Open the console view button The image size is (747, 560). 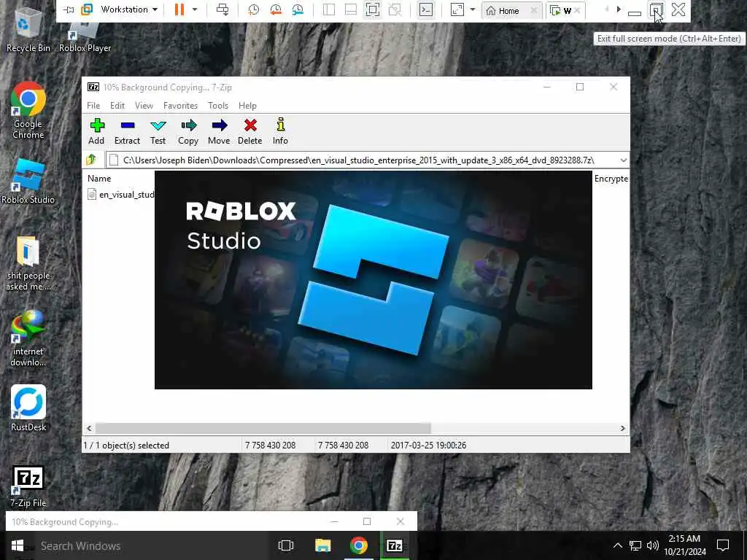[426, 9]
